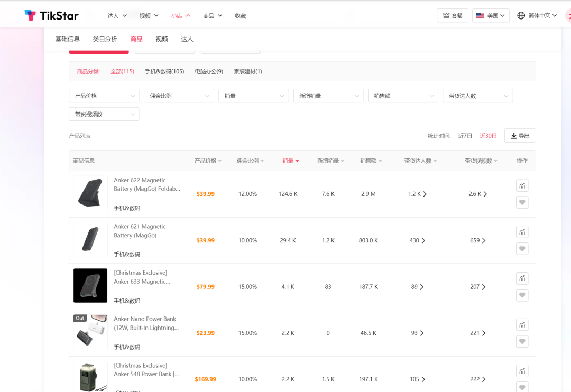
Task: View 222 videos for Anker 548
Action: coord(478,379)
